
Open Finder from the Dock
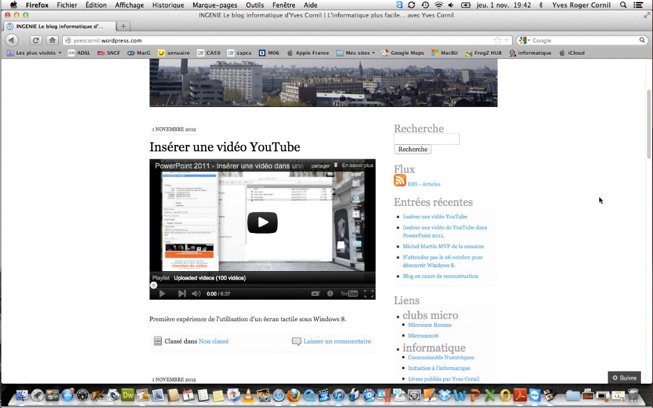point(22,395)
